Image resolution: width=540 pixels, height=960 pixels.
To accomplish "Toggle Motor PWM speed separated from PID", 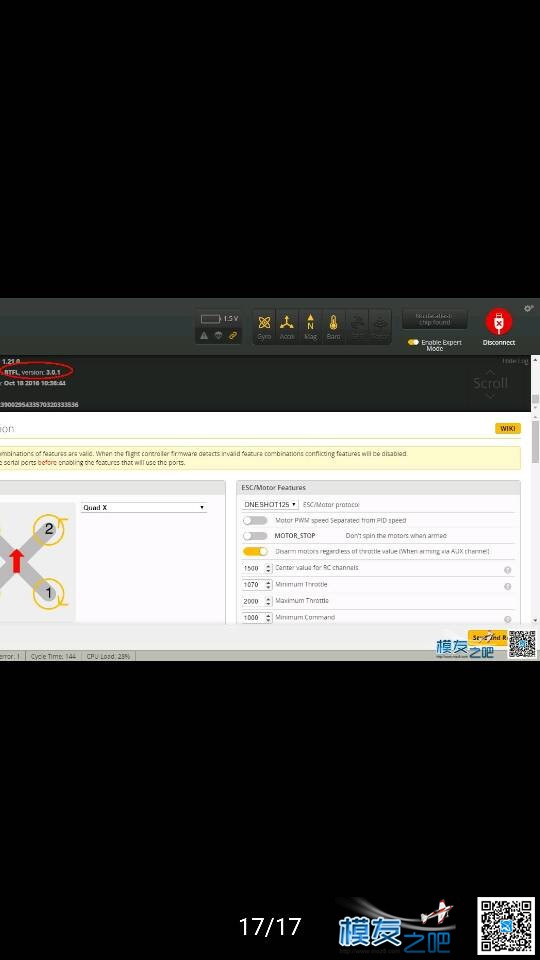I will point(255,520).
